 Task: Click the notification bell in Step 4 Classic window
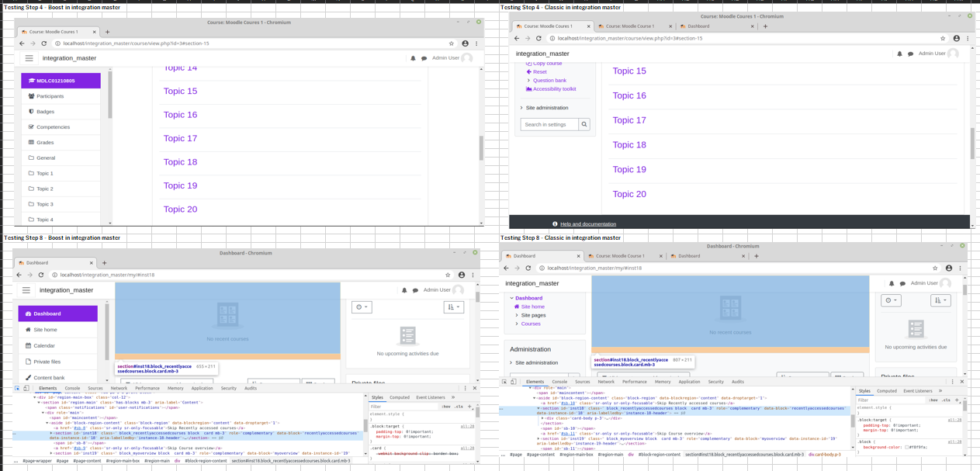[899, 54]
